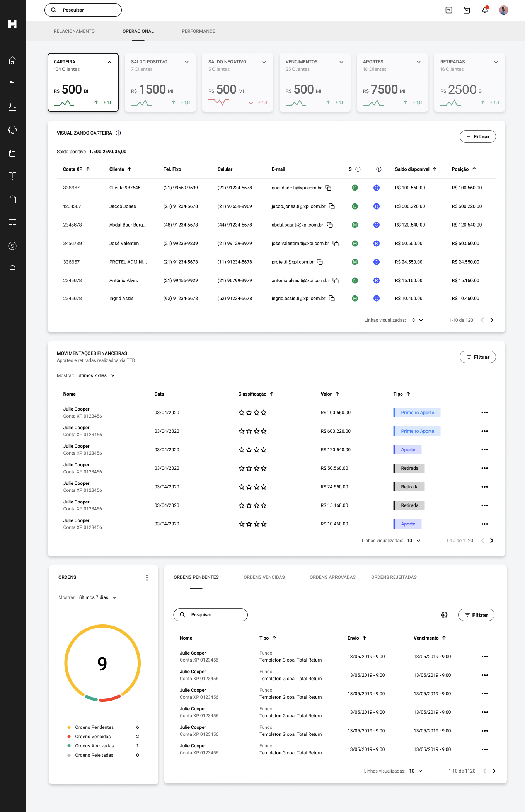Click the info icon next to the I column
The width and height of the screenshot is (525, 812).
tap(379, 169)
